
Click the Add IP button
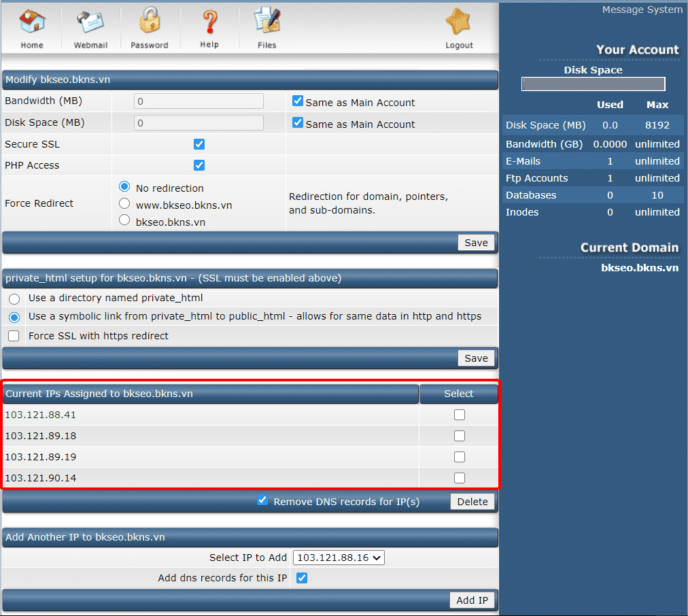[472, 600]
